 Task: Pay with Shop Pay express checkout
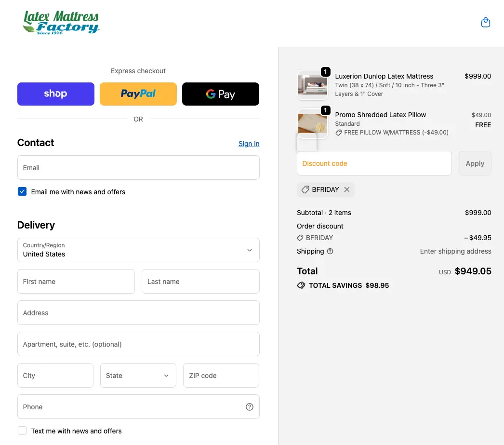[56, 94]
